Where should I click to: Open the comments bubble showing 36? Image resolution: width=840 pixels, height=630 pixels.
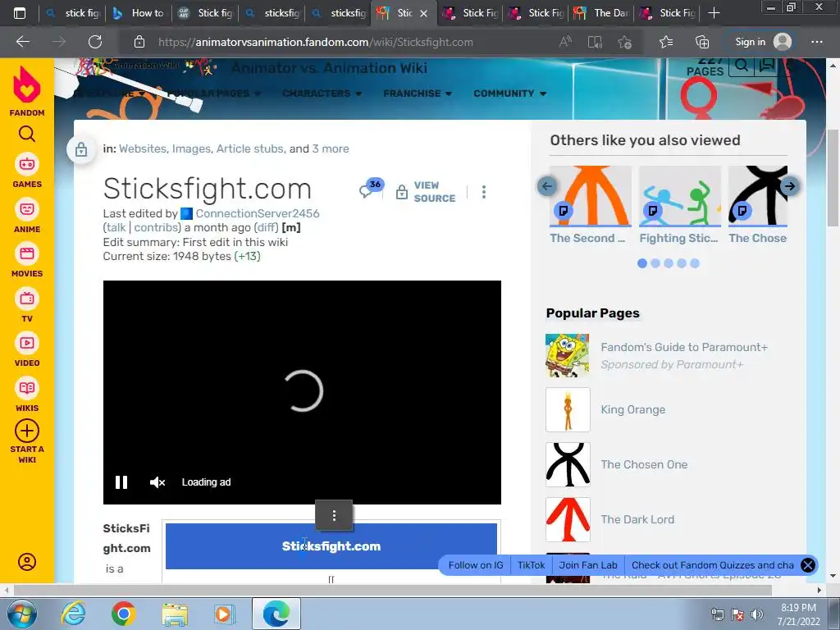click(x=372, y=188)
